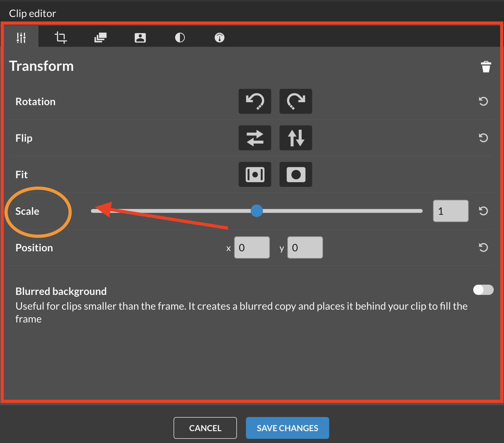This screenshot has height=443, width=504.
Task: Flip the clip horizontally
Action: 255,138
